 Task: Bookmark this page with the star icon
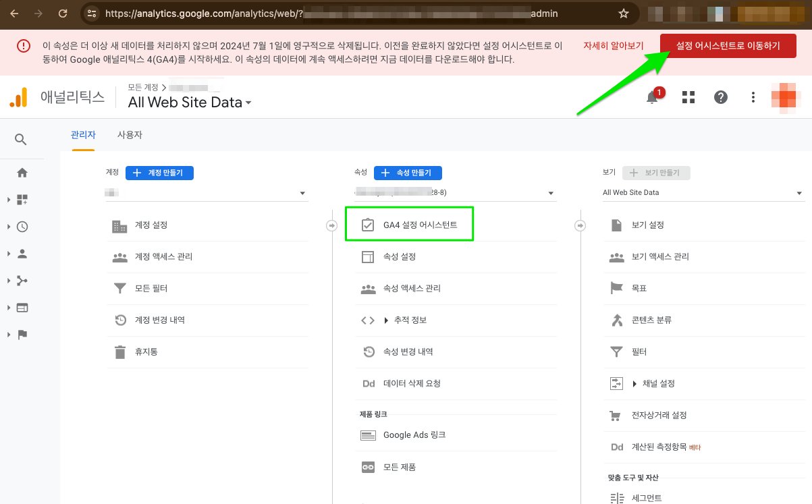pos(624,13)
